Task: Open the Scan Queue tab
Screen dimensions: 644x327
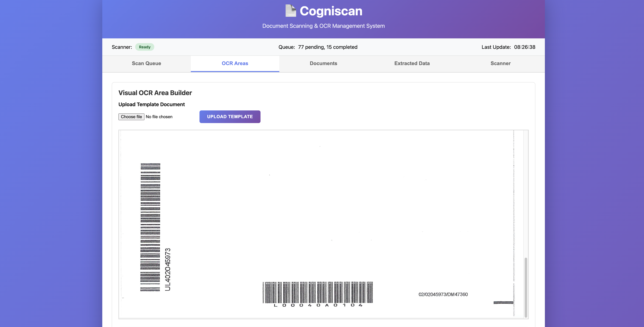Action: pos(146,64)
